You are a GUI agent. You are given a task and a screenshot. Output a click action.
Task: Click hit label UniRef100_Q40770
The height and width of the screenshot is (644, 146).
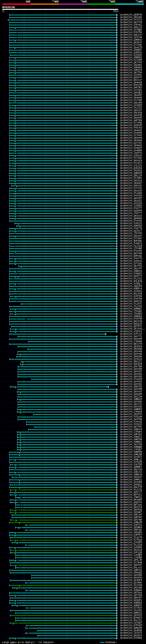click(x=131, y=404)
